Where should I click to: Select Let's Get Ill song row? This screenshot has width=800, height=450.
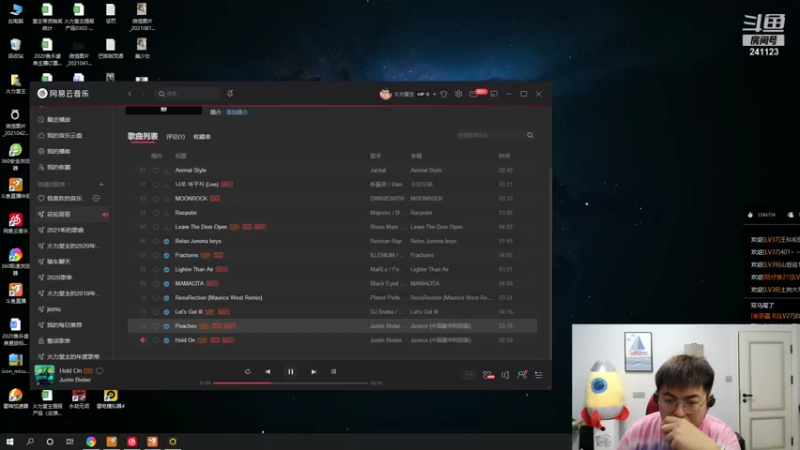coord(332,312)
